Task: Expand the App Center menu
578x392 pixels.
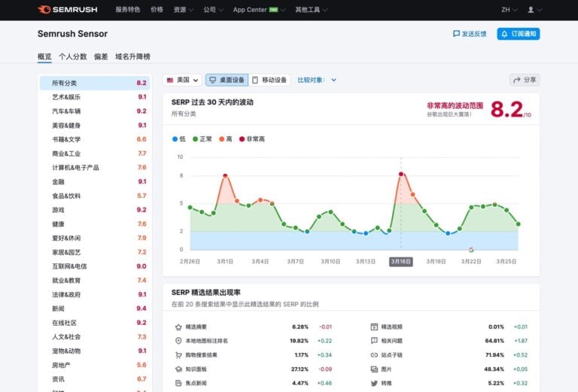Action: [x=259, y=10]
